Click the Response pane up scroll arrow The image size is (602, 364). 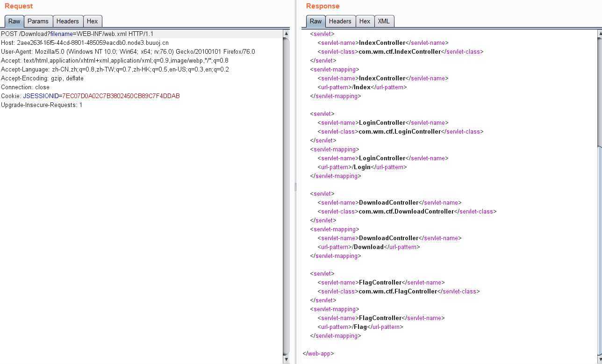click(599, 34)
